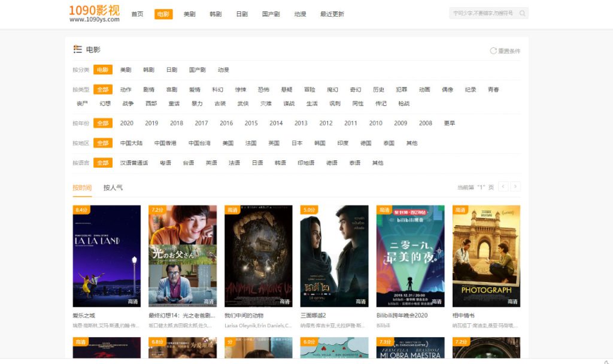The height and width of the screenshot is (364, 613).
Task: Filter region by 印度
Action: pyautogui.click(x=343, y=143)
